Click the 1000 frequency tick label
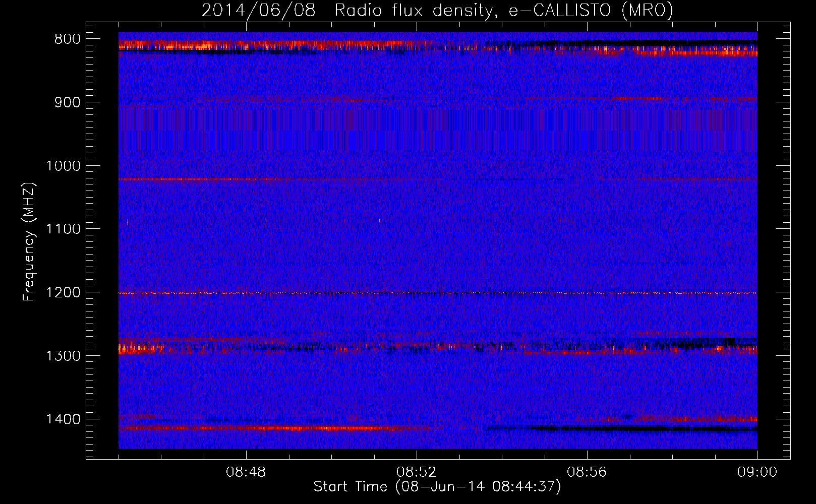This screenshot has height=504, width=816. (x=63, y=166)
